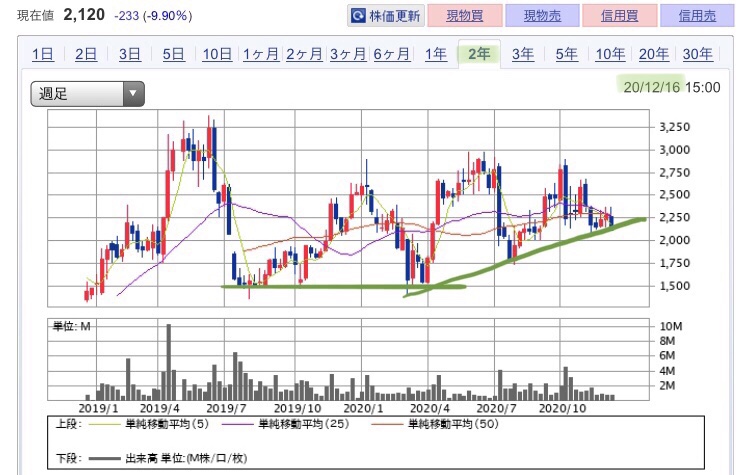Switch chart to 30年 range
The image size is (749, 475).
pyautogui.click(x=697, y=54)
